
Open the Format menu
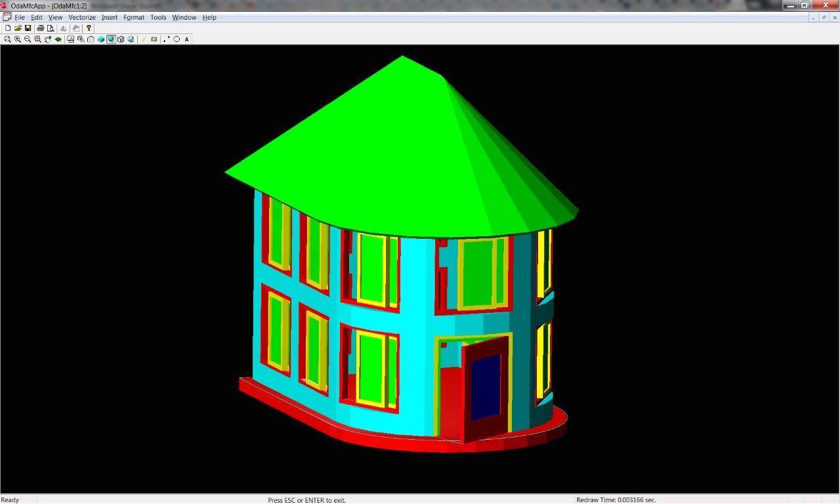[x=134, y=18]
